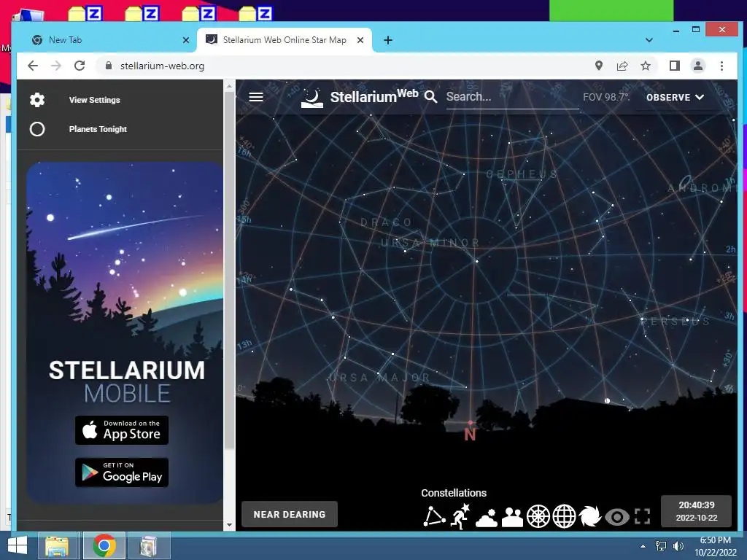Open a new browser tab with plus
This screenshot has width=747, height=560.
pyautogui.click(x=388, y=41)
